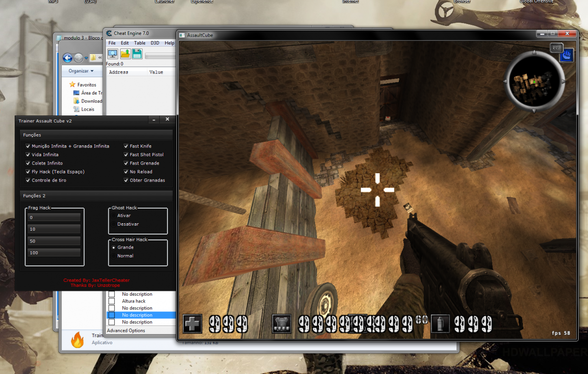Tick the highlighted No description entry's checkbox

112,315
